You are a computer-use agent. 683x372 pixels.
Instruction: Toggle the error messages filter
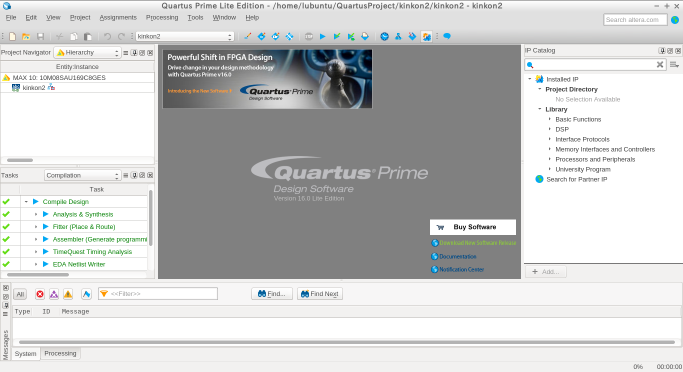pos(40,294)
